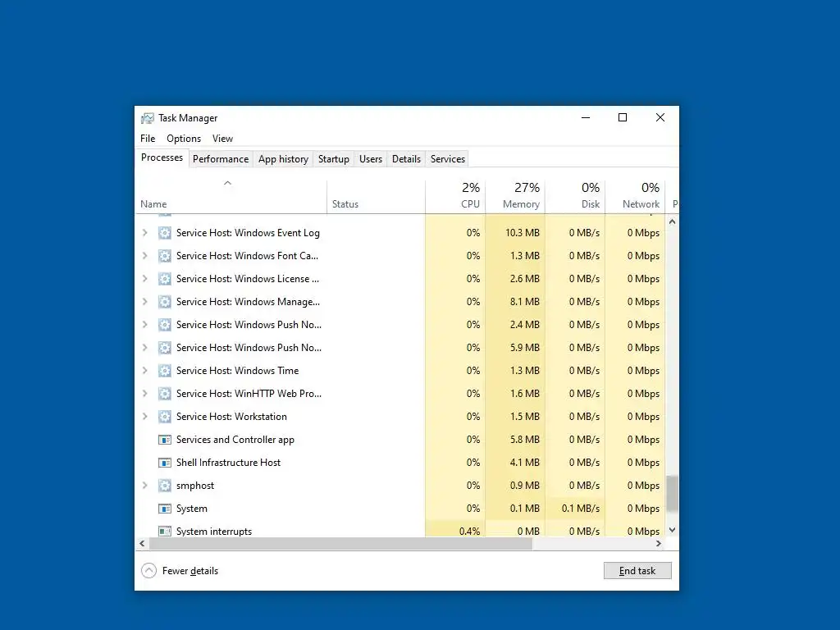Sort processes by Disk column

click(575, 197)
